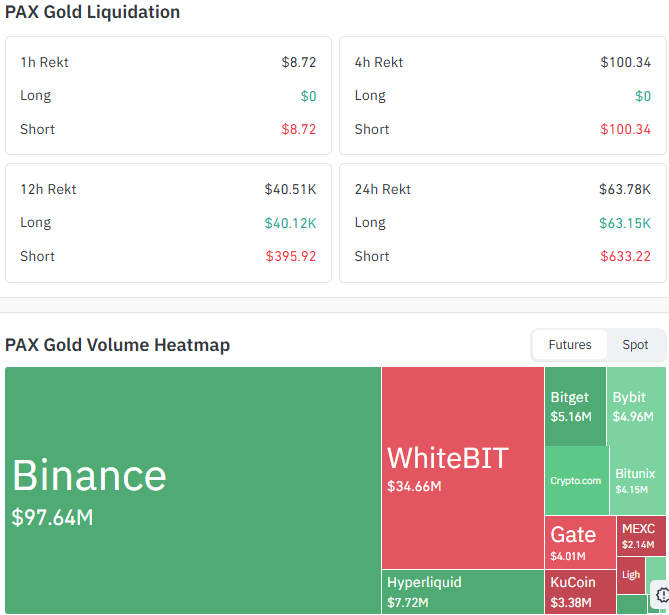Viewport: 669px width, 615px height.
Task: Click the 24h Rekt label
Action: [x=383, y=189]
